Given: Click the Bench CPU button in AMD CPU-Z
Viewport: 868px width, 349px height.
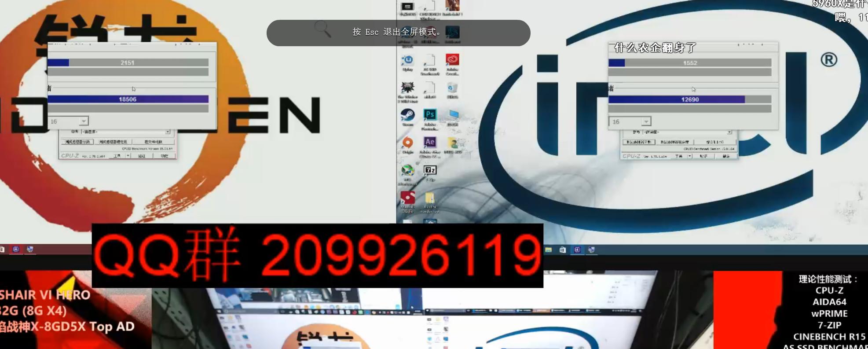Looking at the screenshot, I should pos(77,142).
